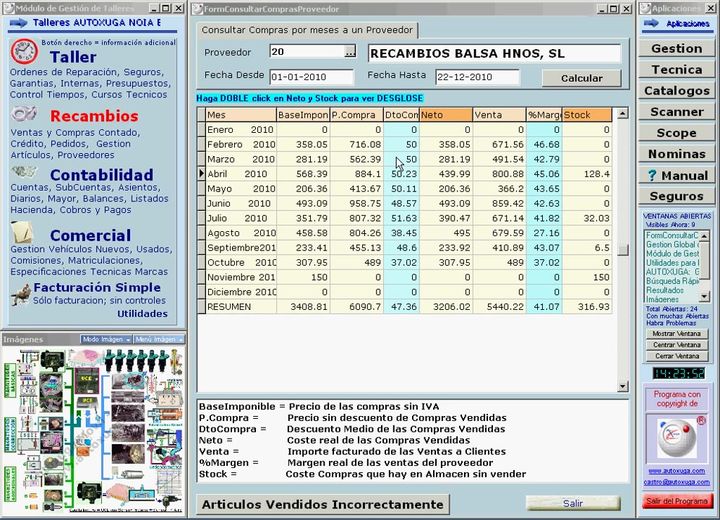Click the Fecha Hasta field
The height and width of the screenshot is (520, 720).
pyautogui.click(x=477, y=77)
